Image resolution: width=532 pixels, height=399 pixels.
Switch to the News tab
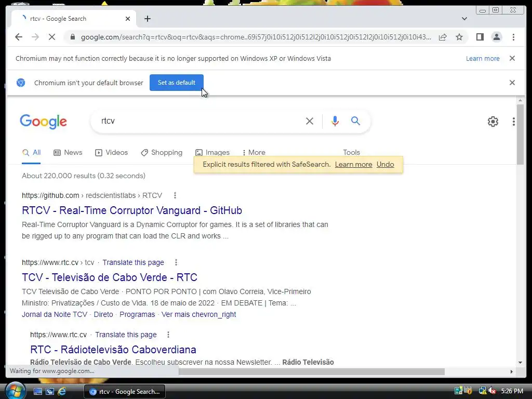[68, 153]
